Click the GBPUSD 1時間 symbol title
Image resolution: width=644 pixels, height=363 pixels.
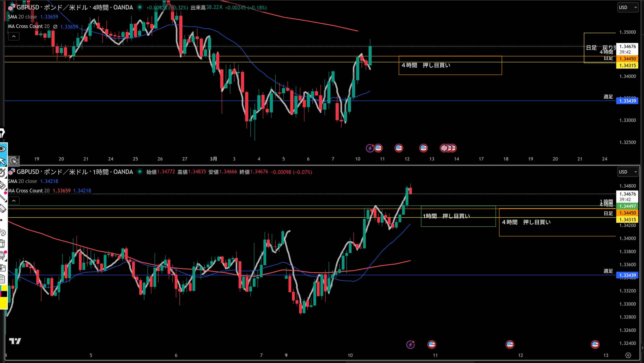[74, 172]
